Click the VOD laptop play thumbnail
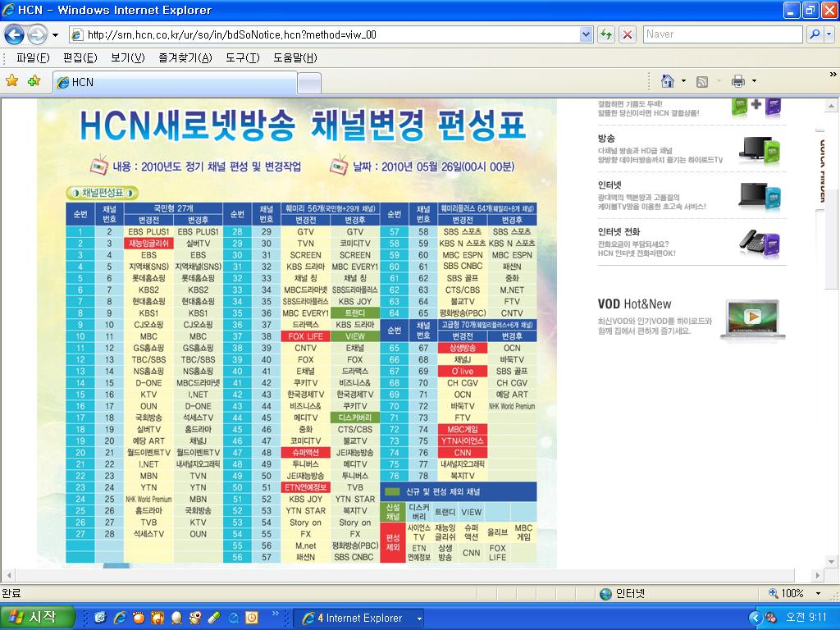 coord(753,319)
